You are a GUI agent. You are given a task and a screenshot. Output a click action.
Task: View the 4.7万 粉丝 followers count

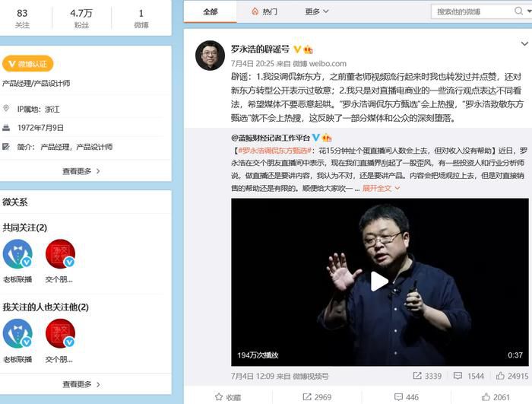[81, 18]
